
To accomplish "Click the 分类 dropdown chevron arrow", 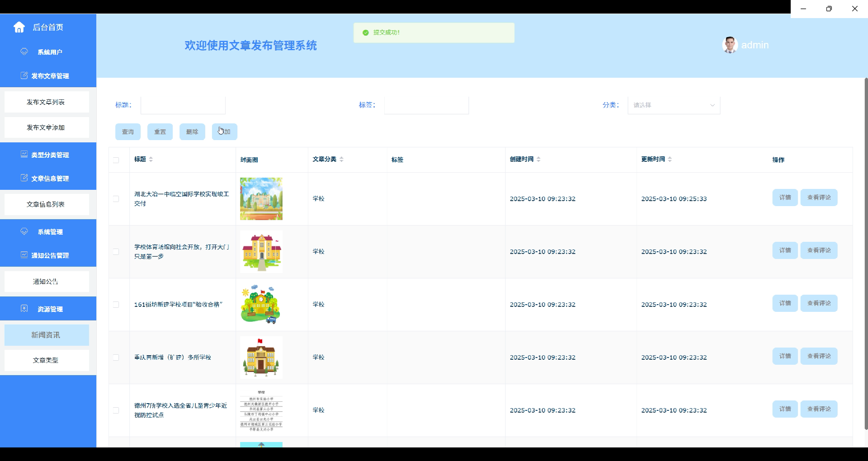I will click(x=712, y=105).
